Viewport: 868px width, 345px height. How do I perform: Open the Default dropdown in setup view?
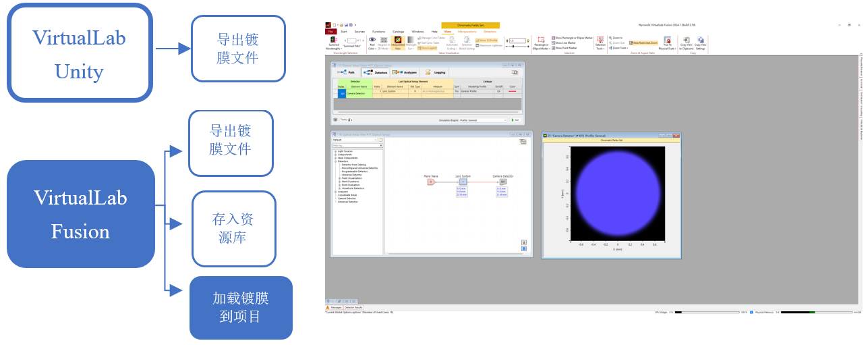(x=354, y=140)
